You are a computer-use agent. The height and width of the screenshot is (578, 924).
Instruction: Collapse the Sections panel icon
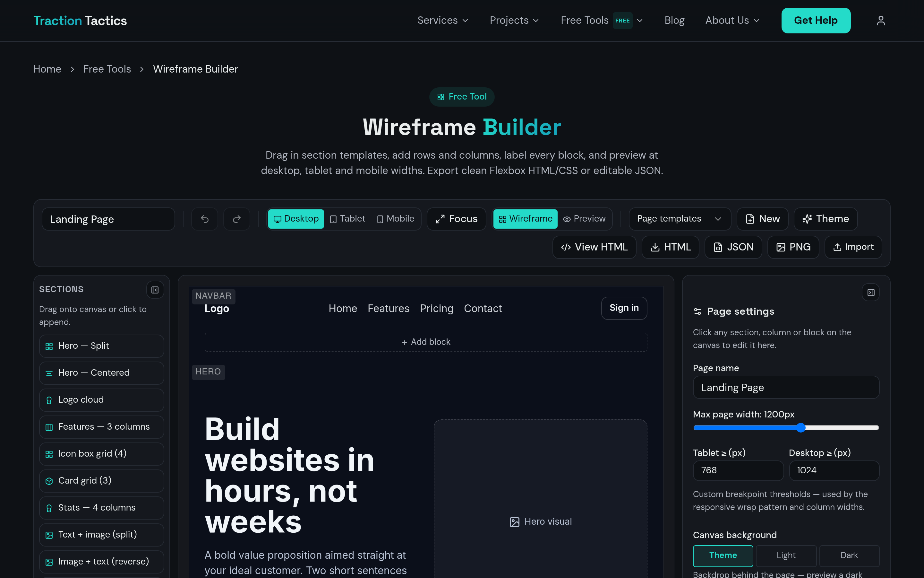155,290
